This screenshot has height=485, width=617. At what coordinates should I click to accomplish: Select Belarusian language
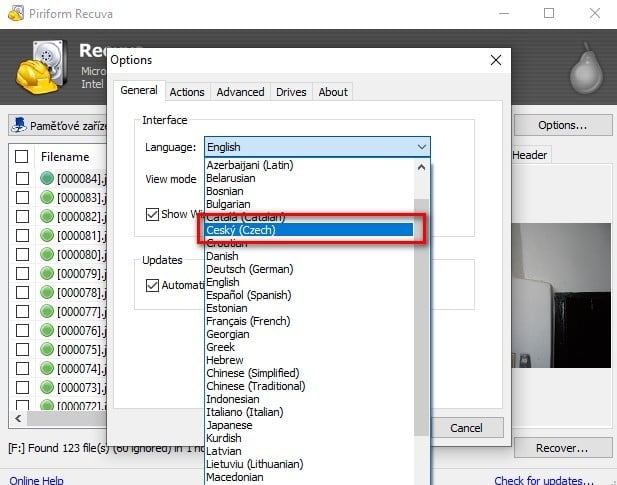click(x=309, y=178)
